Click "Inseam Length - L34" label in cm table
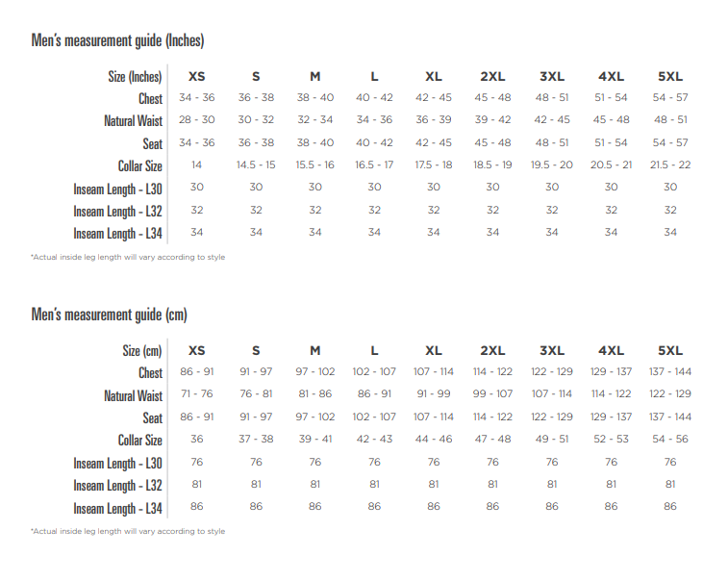This screenshot has width=728, height=581. coord(118,508)
